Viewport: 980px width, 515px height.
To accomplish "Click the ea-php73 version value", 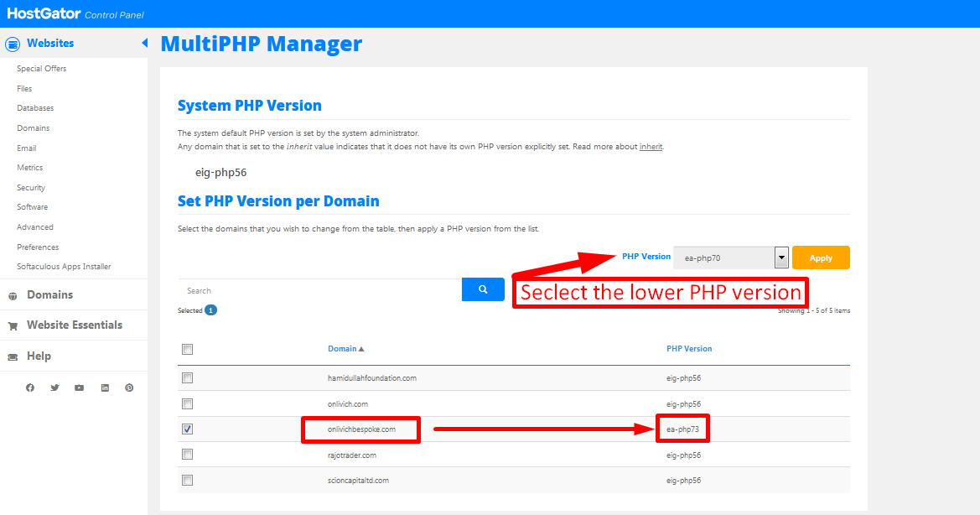I will point(682,429).
